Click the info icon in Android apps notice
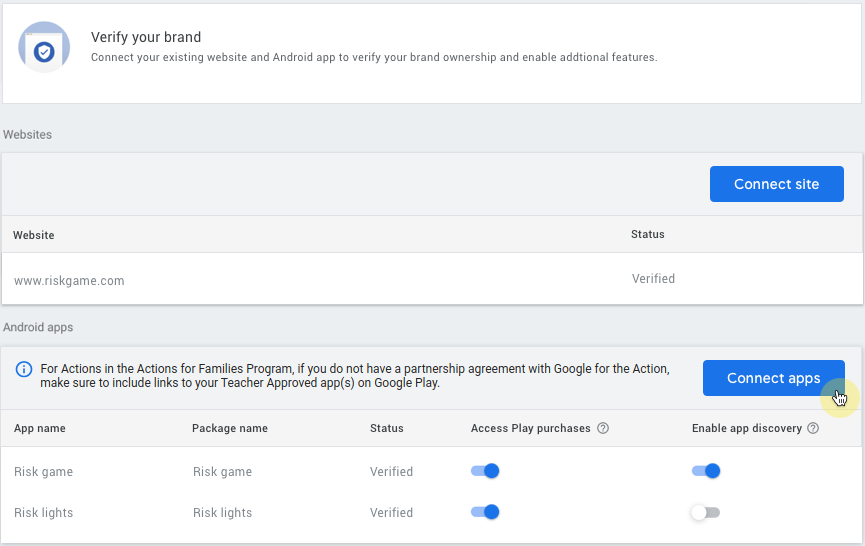Viewport: 865px width, 546px height. tap(24, 369)
